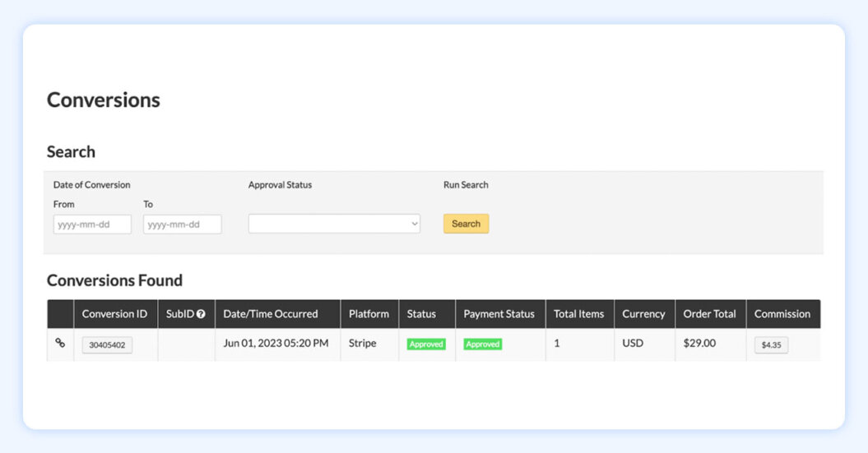Click the Conversion ID column header

coord(114,314)
